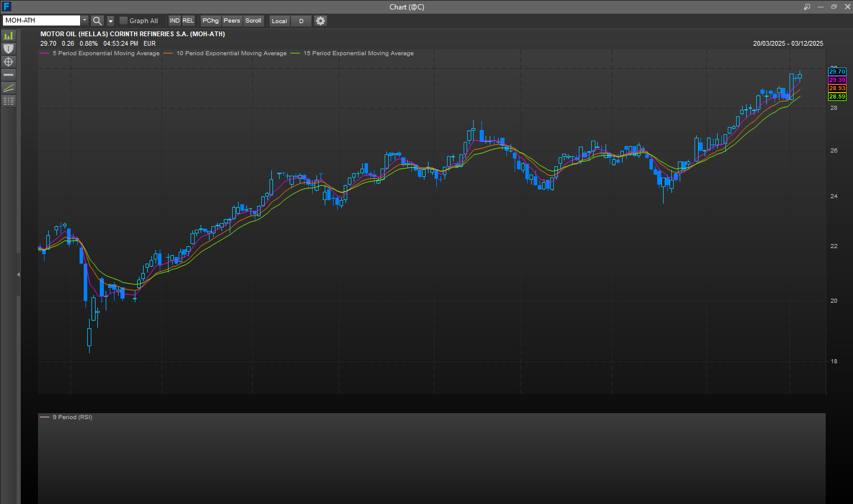Toggle the IND indicator button

click(175, 21)
